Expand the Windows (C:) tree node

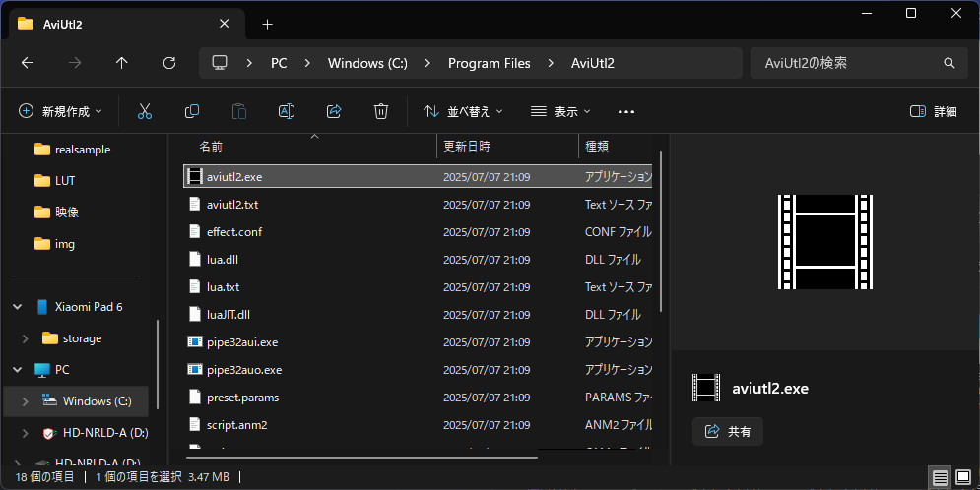(25, 401)
